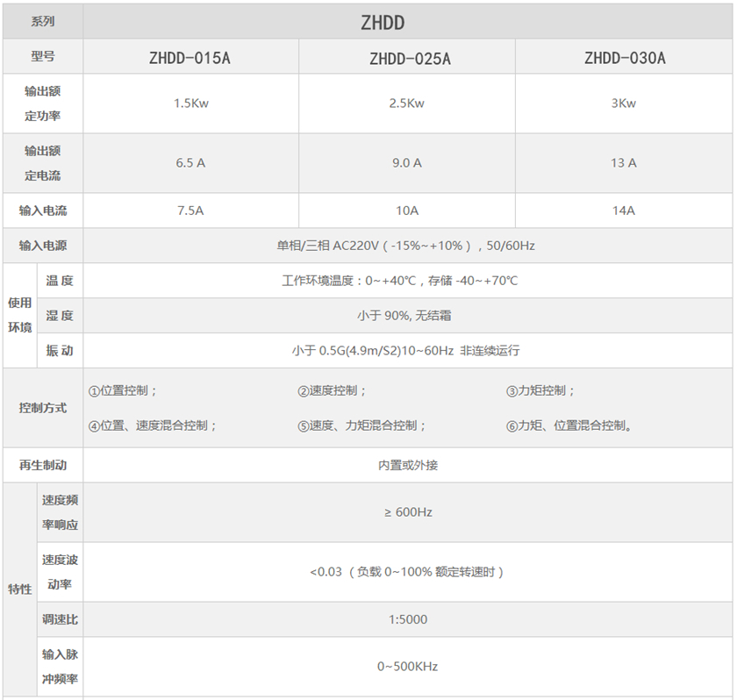Image resolution: width=737 pixels, height=700 pixels.
Task: Click the working temperature 0~+40℃ text
Action: [399, 281]
